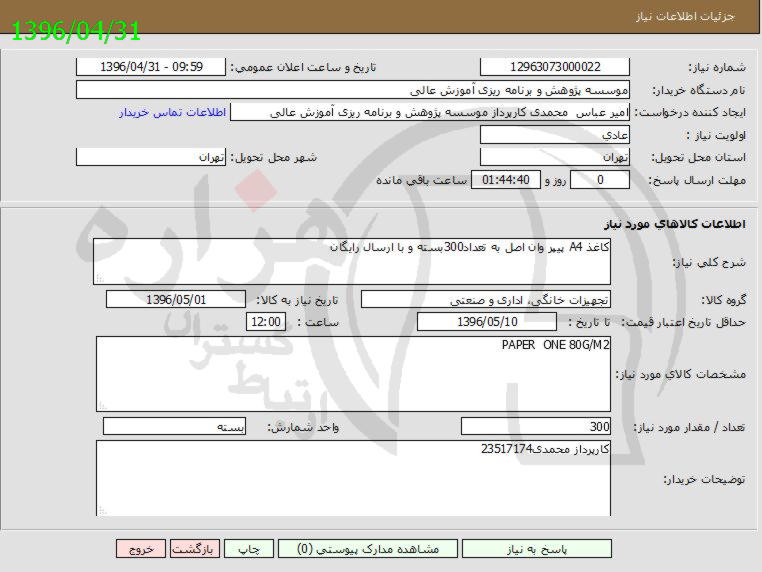Select the delivery province field 'تهران'

[554, 157]
